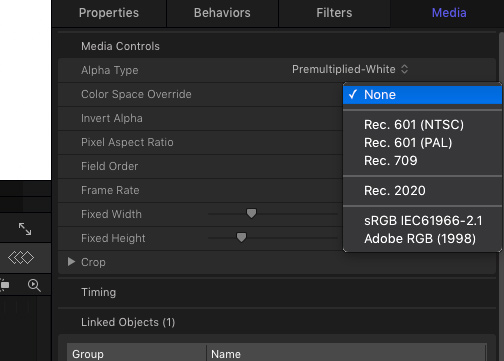Click the Field Order label
This screenshot has width=504, height=361.
[x=109, y=166]
